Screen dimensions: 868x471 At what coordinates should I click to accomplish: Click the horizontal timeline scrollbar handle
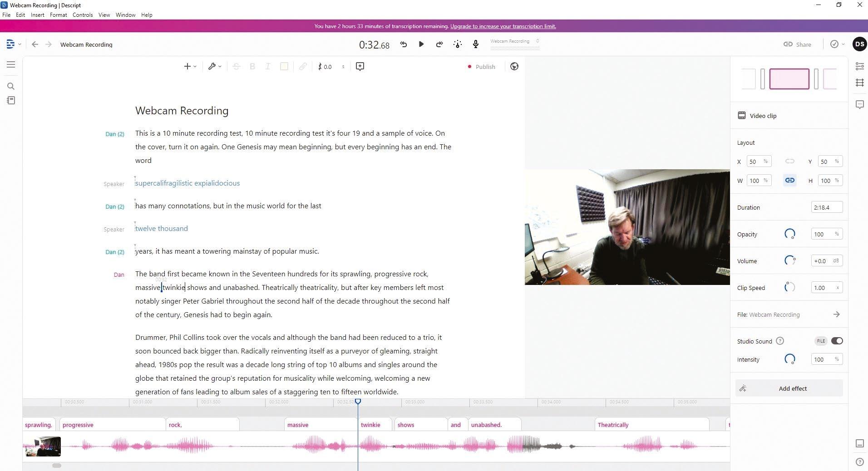click(57, 466)
